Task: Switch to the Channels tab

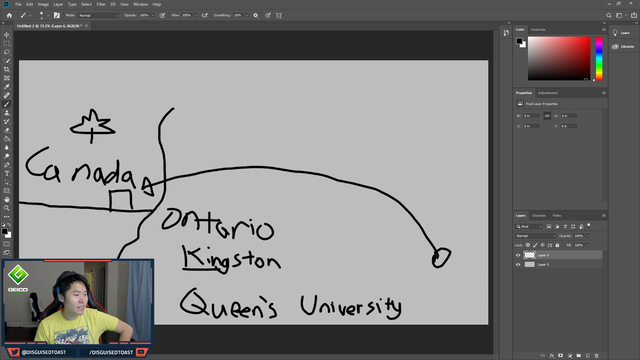Action: [539, 216]
